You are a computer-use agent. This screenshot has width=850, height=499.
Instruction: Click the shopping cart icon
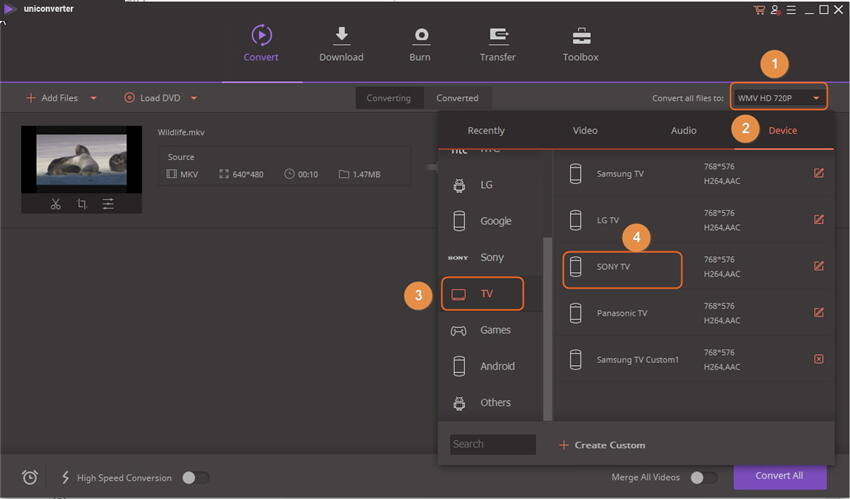(759, 10)
